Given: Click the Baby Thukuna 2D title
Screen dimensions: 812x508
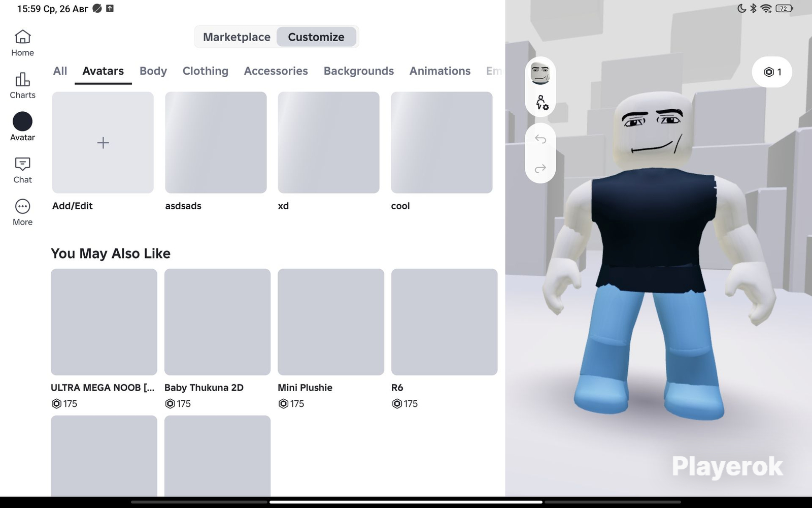Looking at the screenshot, I should click(204, 388).
